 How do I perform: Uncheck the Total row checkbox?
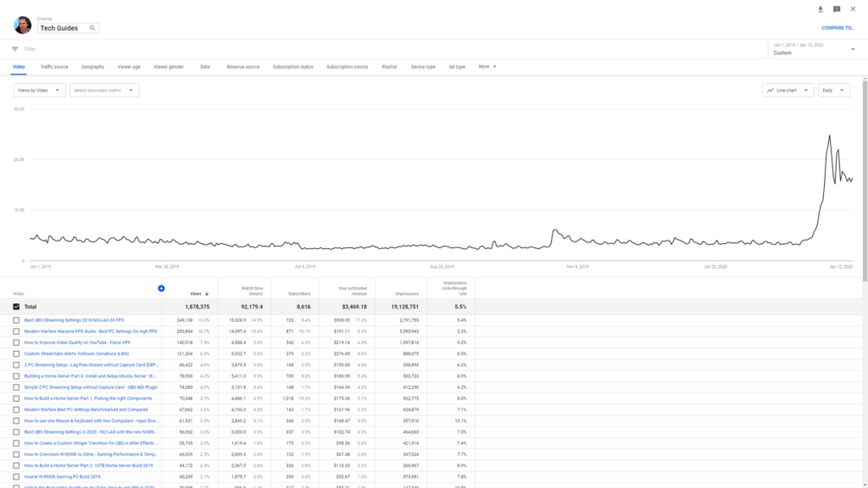(16, 307)
